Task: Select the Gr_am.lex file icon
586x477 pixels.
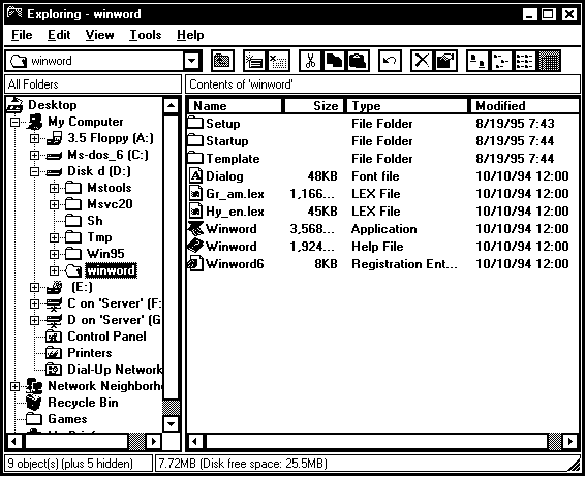Action: 196,193
